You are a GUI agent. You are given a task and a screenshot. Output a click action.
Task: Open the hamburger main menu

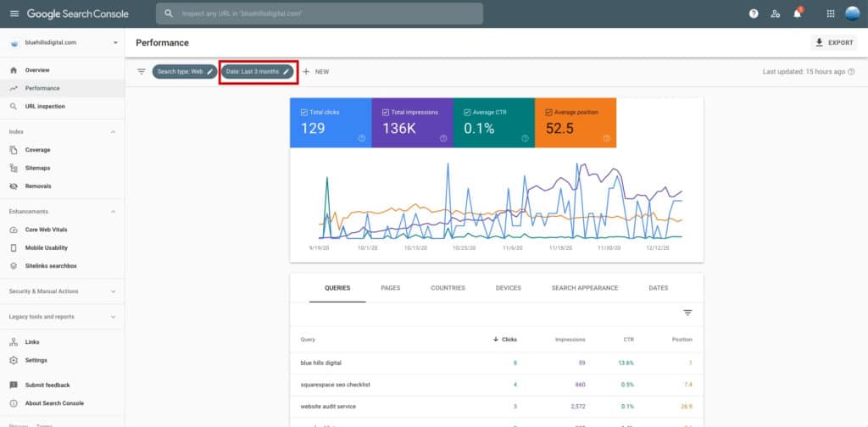[14, 14]
